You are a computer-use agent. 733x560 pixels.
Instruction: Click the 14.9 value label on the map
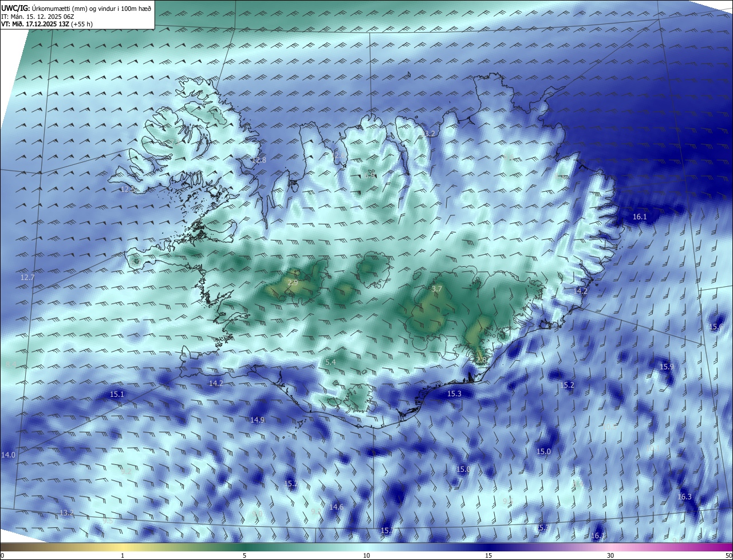click(257, 420)
